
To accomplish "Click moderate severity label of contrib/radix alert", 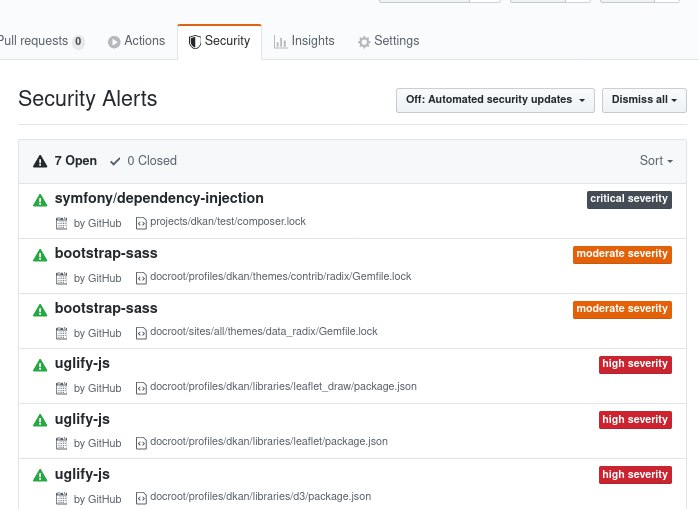I will [x=622, y=254].
